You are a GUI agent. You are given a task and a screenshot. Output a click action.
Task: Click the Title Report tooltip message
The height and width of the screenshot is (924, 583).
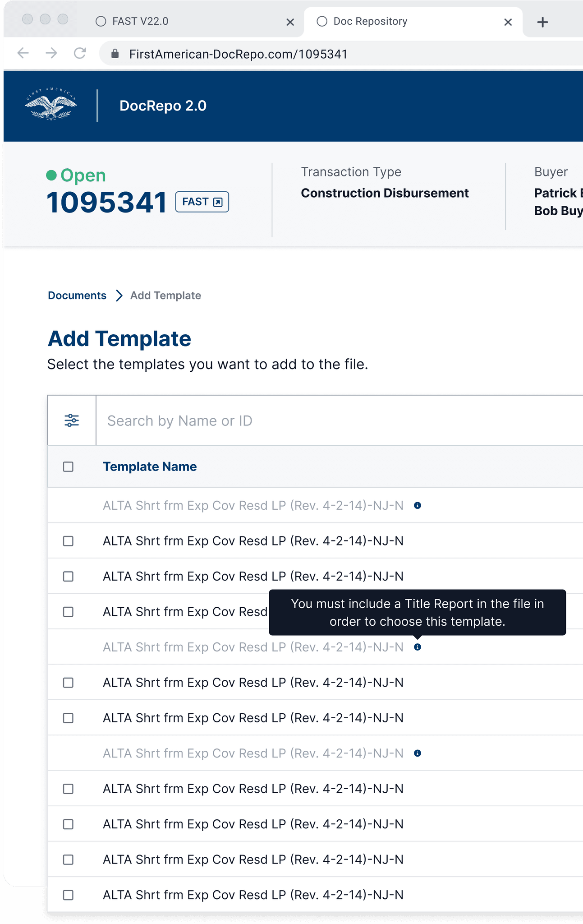coord(418,612)
